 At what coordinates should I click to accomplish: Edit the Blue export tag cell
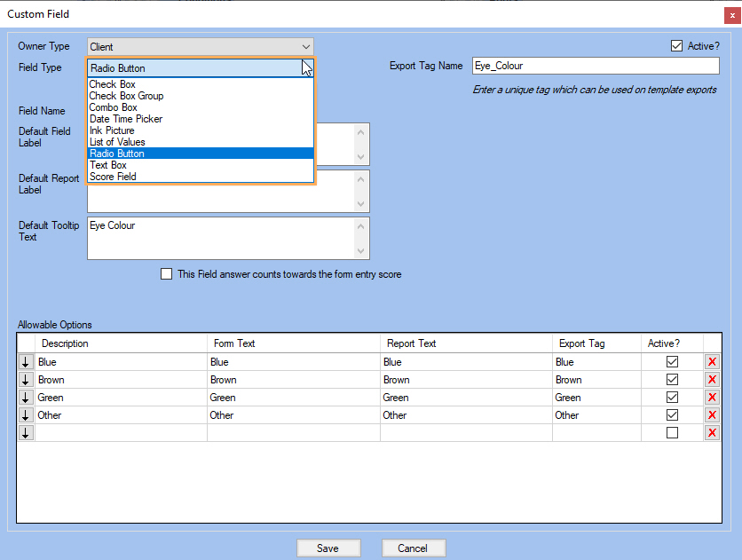pyautogui.click(x=597, y=362)
